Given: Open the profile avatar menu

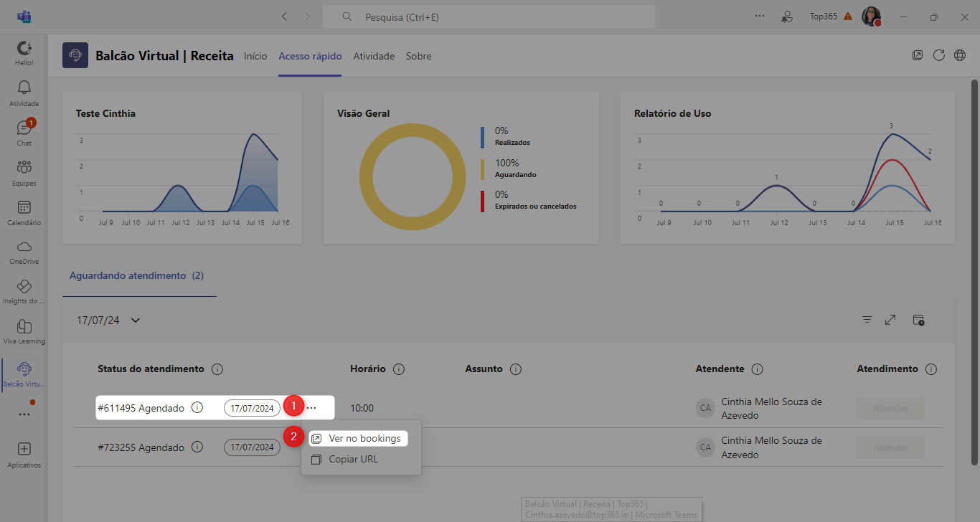Looking at the screenshot, I should 872,16.
